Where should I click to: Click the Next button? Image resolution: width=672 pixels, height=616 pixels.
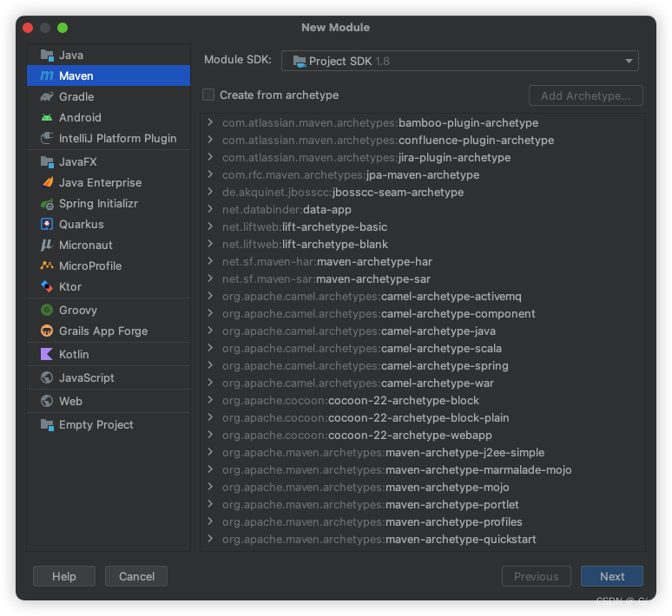[611, 576]
